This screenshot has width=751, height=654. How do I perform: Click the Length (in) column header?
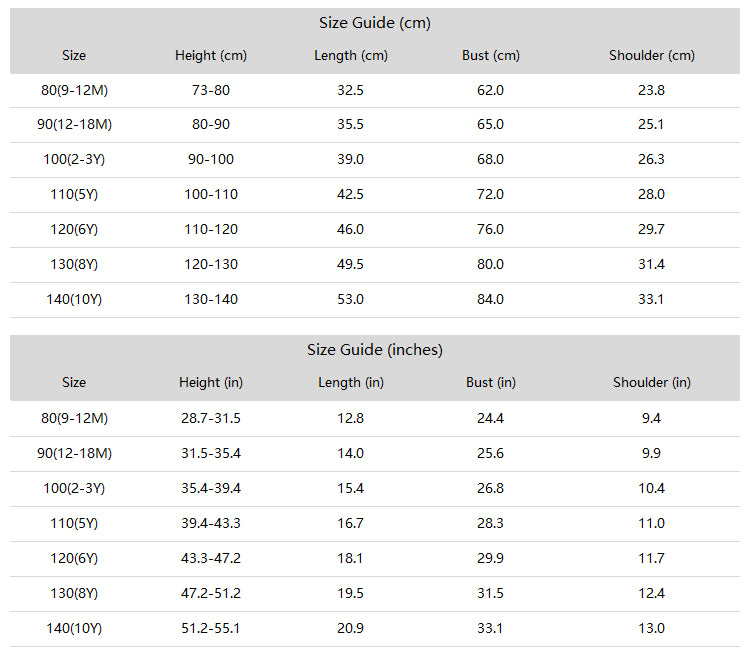[x=351, y=382]
